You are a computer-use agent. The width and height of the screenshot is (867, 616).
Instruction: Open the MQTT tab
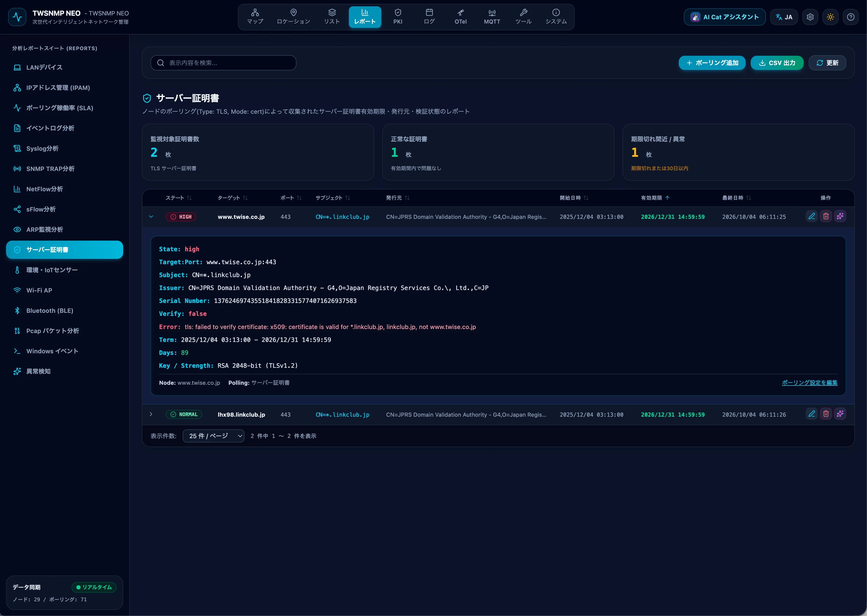coord(492,17)
